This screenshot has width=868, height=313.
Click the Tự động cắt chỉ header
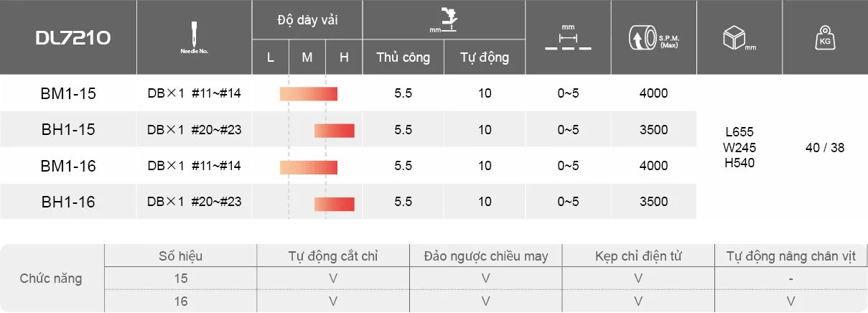point(333,256)
